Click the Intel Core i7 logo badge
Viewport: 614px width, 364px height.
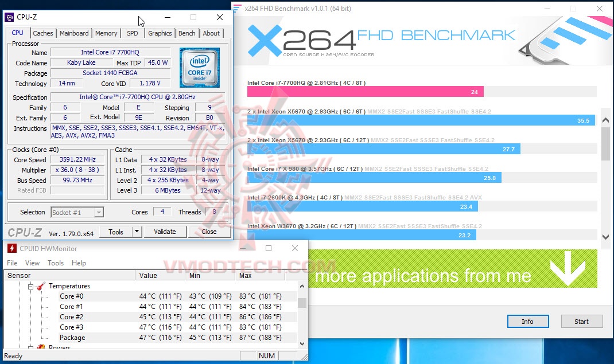point(200,68)
